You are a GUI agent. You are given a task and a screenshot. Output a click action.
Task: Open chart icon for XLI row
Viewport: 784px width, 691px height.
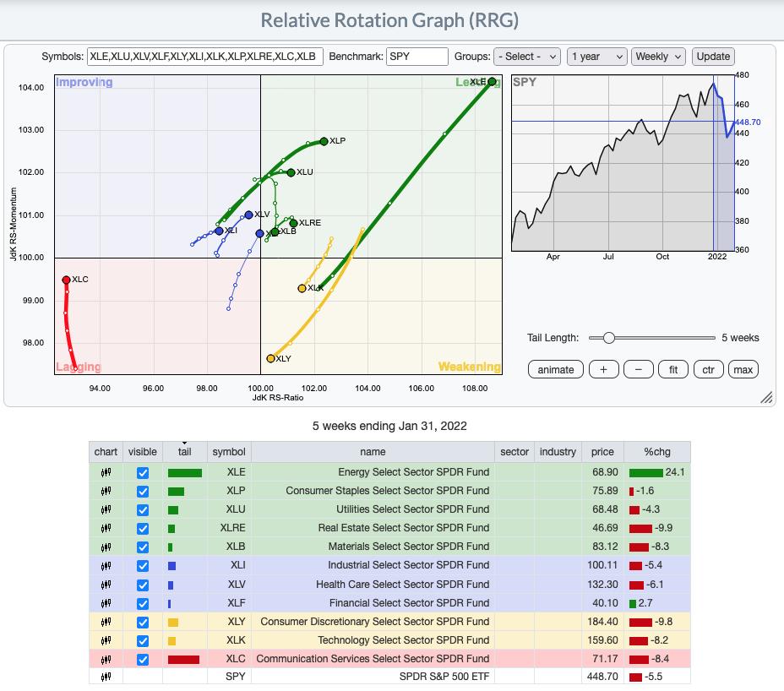(106, 565)
